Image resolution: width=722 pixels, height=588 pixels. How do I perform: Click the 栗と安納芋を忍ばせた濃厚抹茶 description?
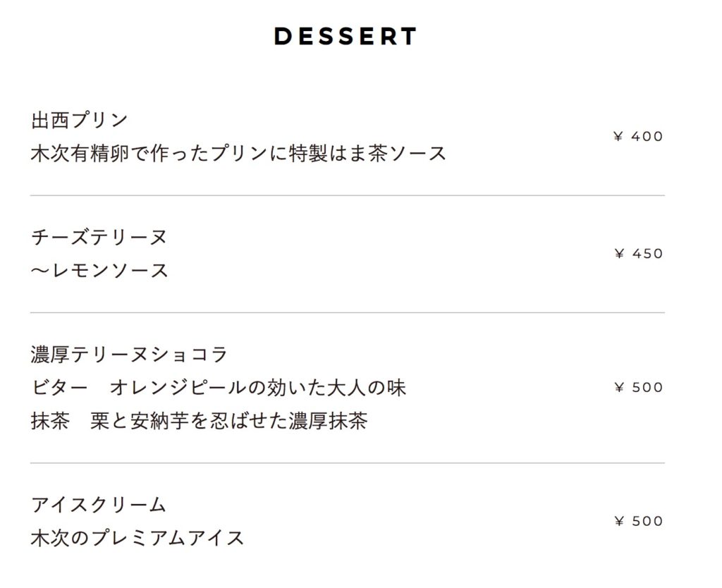pos(228,422)
